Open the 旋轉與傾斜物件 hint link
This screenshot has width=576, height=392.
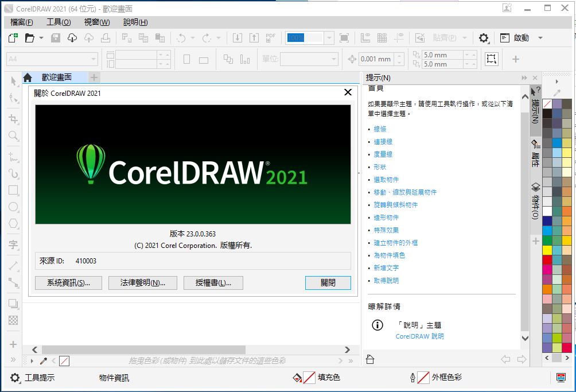[396, 205]
